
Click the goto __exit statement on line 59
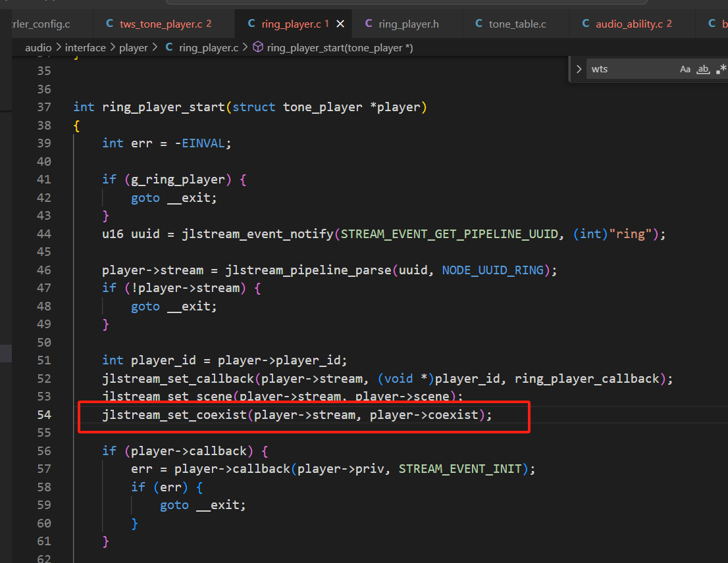pos(203,505)
